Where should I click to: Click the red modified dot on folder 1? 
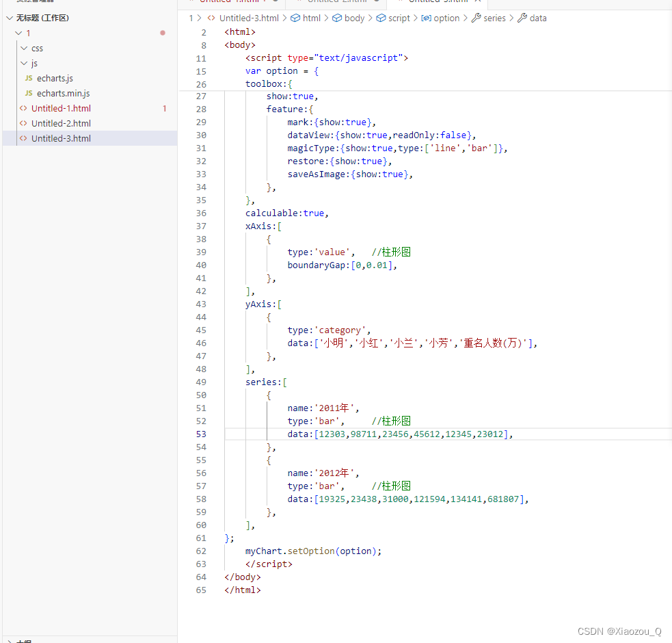tap(163, 33)
